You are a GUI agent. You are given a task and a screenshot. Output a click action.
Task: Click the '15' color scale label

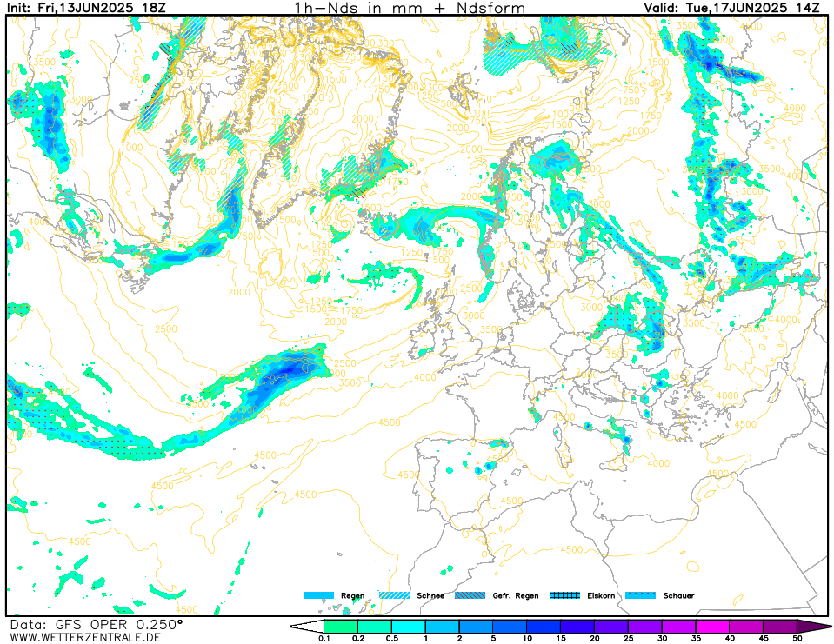[561, 639]
